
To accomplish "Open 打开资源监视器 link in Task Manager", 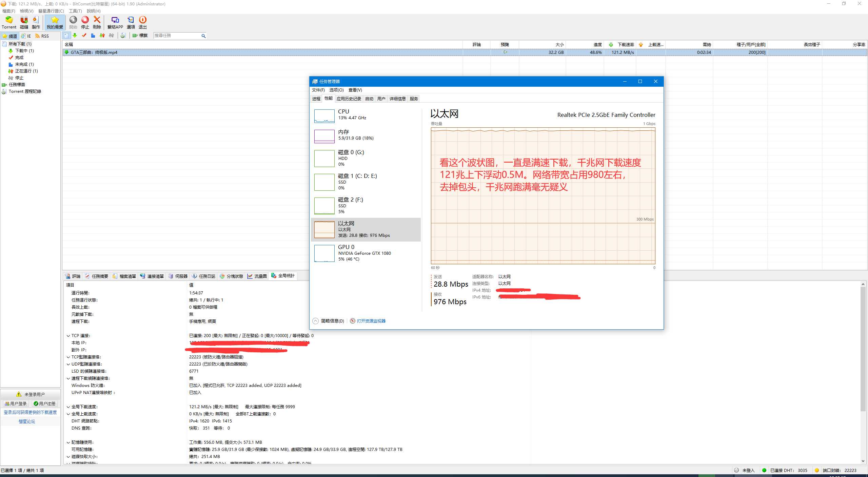I will click(371, 321).
